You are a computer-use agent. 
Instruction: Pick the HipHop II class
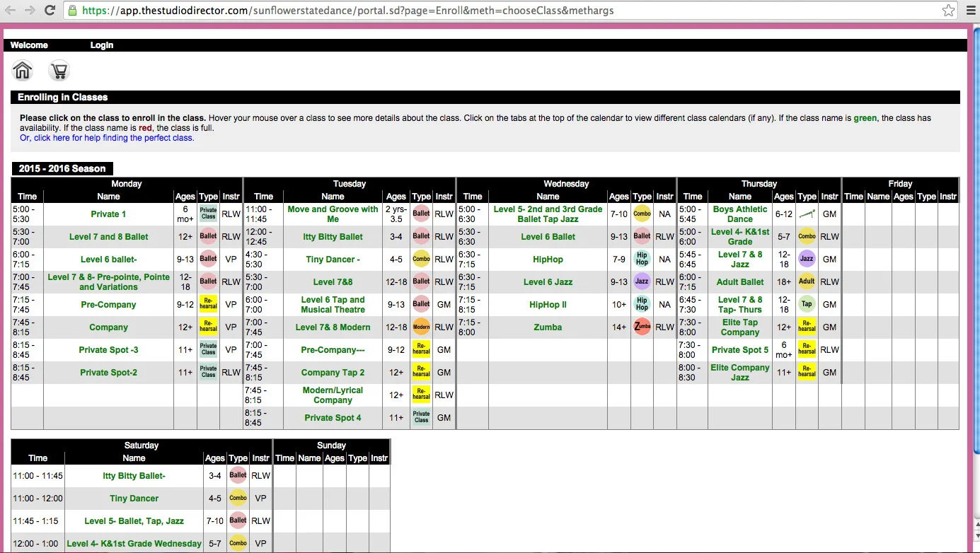coord(548,305)
